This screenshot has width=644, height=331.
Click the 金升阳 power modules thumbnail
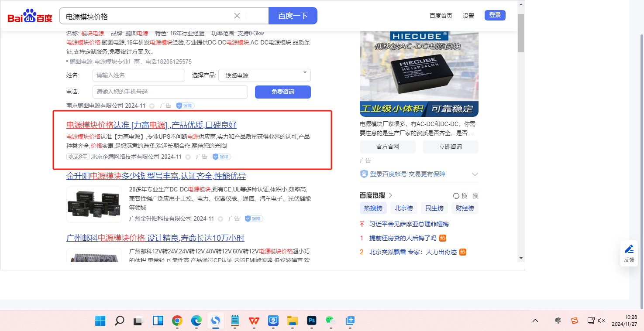94,205
